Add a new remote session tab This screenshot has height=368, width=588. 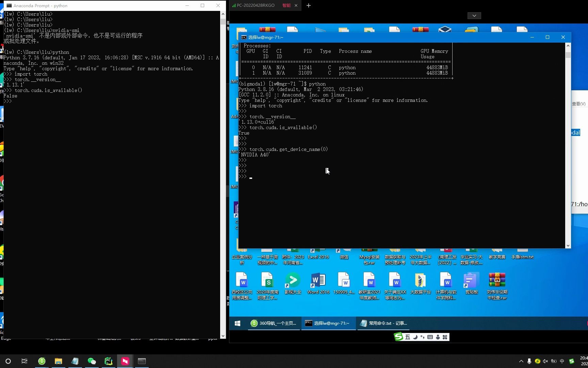(309, 5)
